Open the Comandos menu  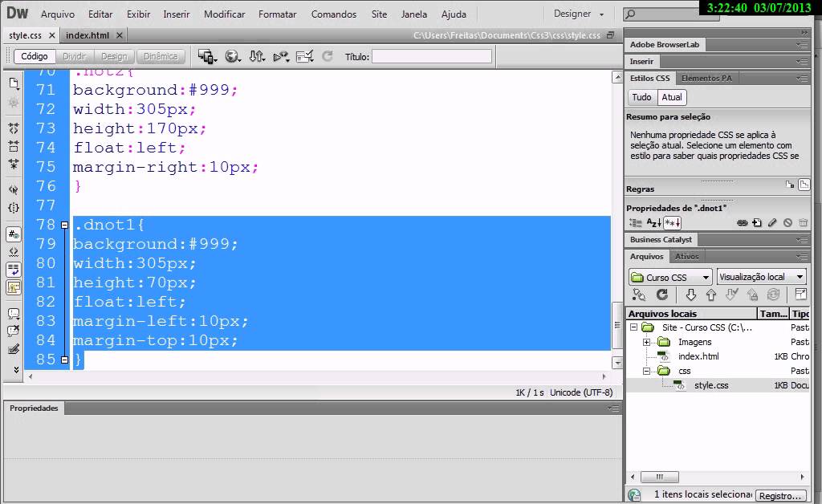[333, 14]
